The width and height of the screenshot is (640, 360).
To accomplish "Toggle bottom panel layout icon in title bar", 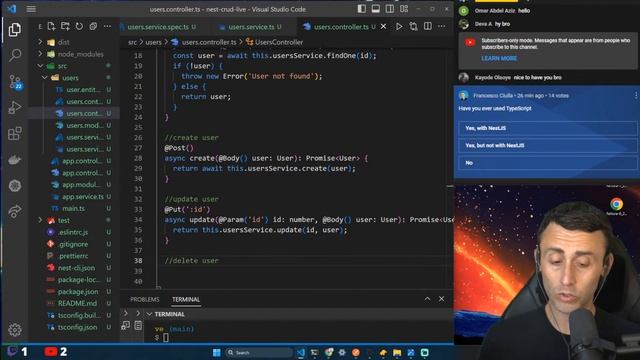I will pos(376,9).
